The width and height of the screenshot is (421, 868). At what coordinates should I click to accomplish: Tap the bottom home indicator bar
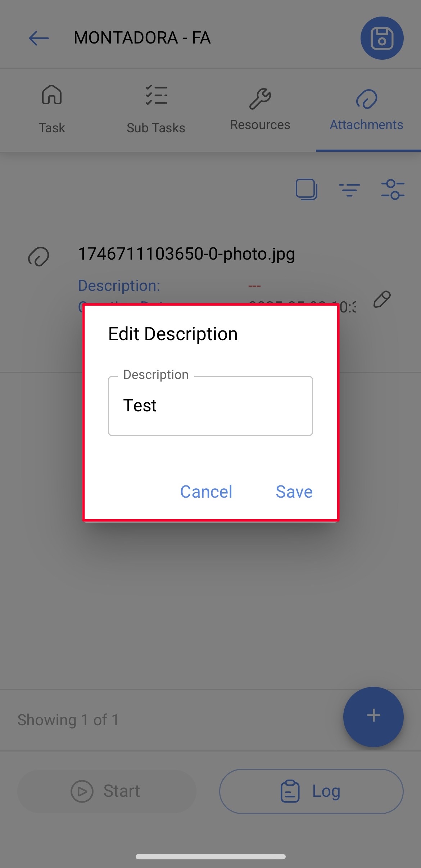tap(210, 856)
